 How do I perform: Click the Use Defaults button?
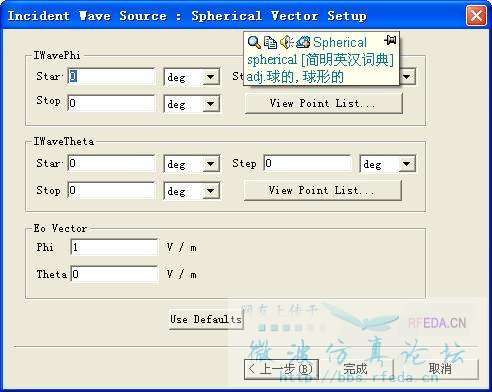pyautogui.click(x=206, y=319)
